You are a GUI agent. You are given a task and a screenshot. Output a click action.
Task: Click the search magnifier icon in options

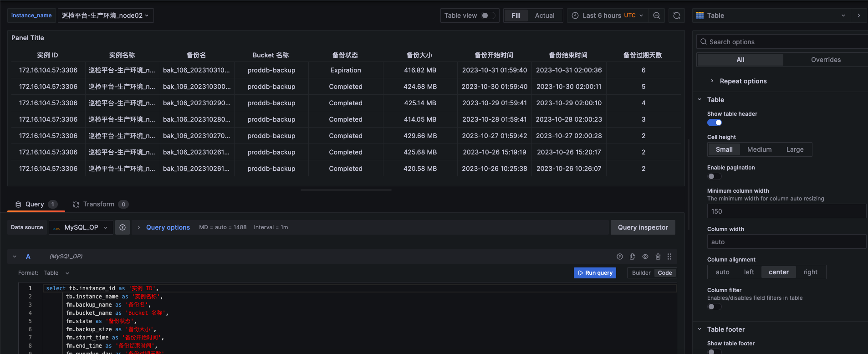(704, 42)
